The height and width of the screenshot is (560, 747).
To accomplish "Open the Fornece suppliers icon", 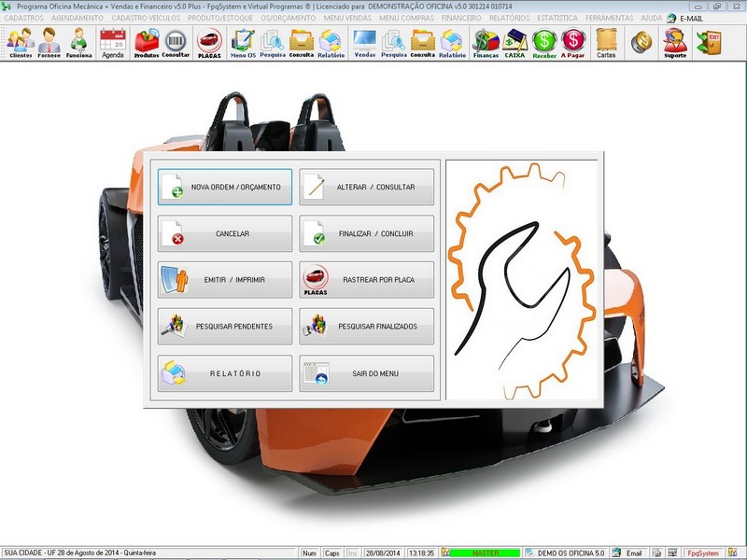I will pyautogui.click(x=49, y=42).
